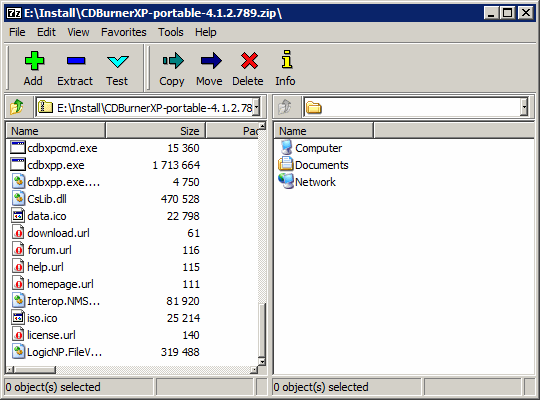The image size is (540, 400).
Task: Click the CsLib.dll file icon
Action: (18, 199)
